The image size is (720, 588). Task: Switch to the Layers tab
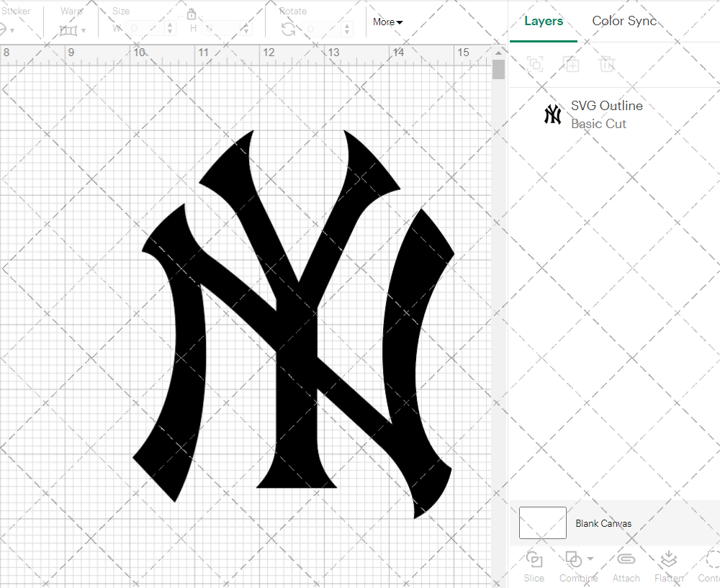(544, 21)
